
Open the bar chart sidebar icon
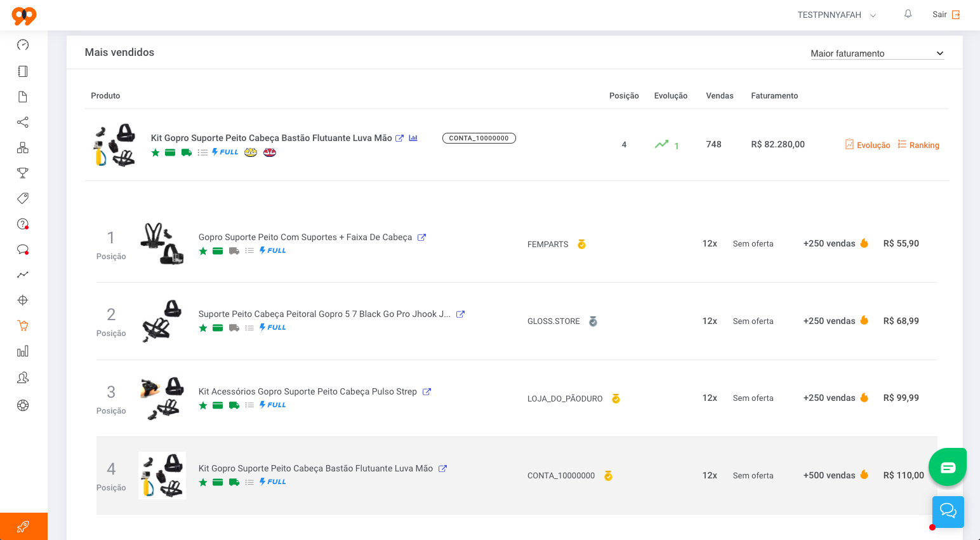pos(23,351)
